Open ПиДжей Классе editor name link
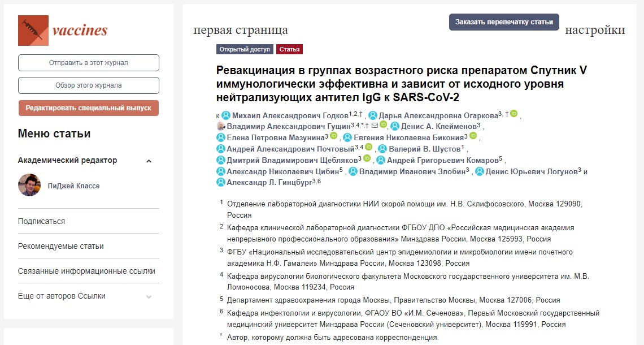This screenshot has height=345, width=644. [x=73, y=186]
